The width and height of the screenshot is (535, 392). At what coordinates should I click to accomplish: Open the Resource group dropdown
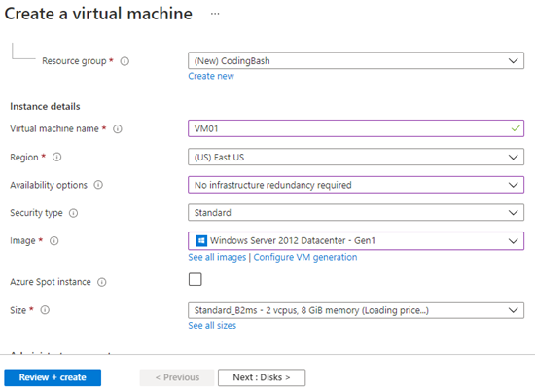(x=356, y=60)
